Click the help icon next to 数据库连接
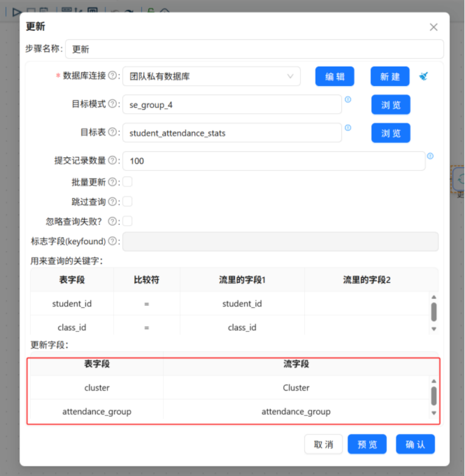 click(112, 75)
